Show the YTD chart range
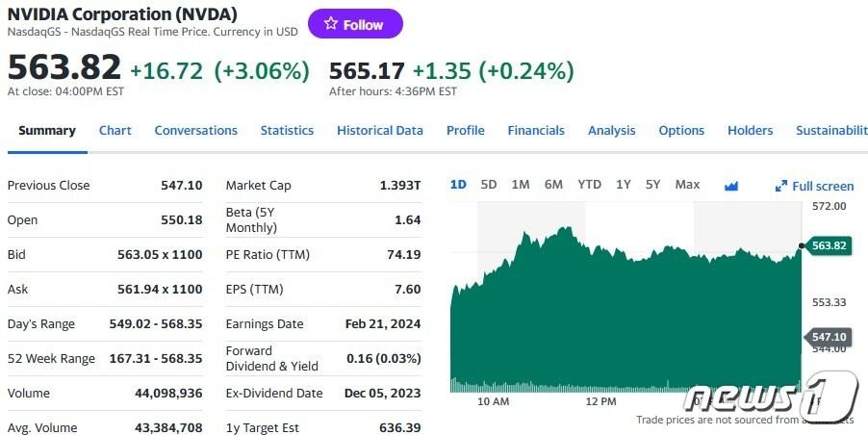Screen dimensions: 868x435 click(589, 184)
